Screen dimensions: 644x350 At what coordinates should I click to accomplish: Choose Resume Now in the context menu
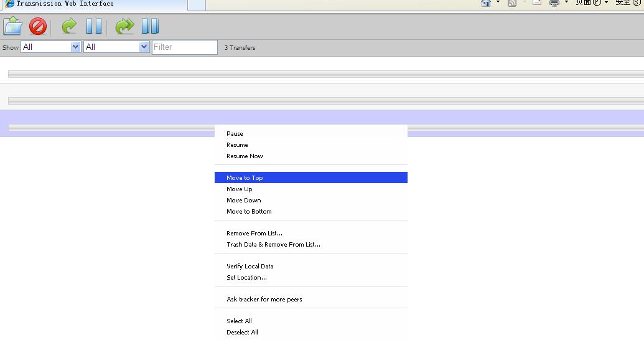tap(311, 156)
